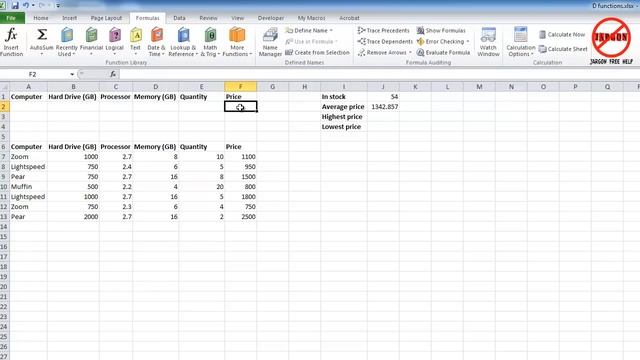Select the 'Highest price' cell
Screen dimensions: 640x360
click(344, 117)
